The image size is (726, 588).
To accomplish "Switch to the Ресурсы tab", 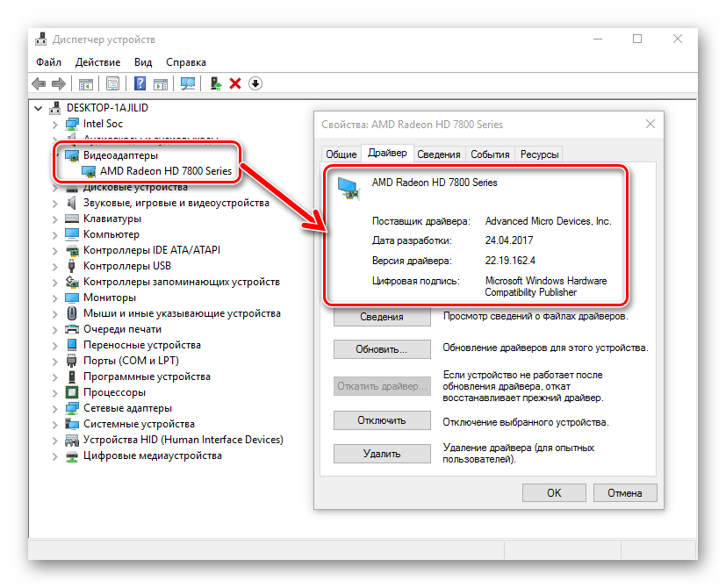I will [x=539, y=154].
